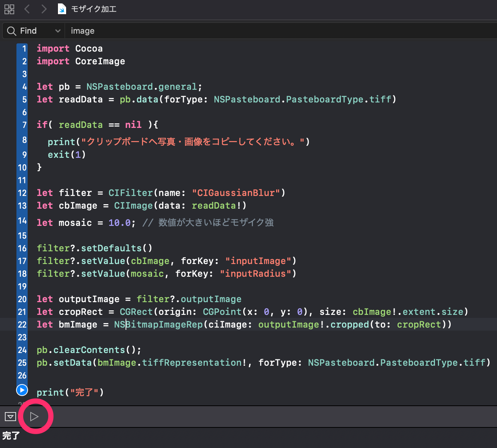Click the word Cocoa on line 1
Viewport: 497px width, 448px height.
click(x=89, y=49)
